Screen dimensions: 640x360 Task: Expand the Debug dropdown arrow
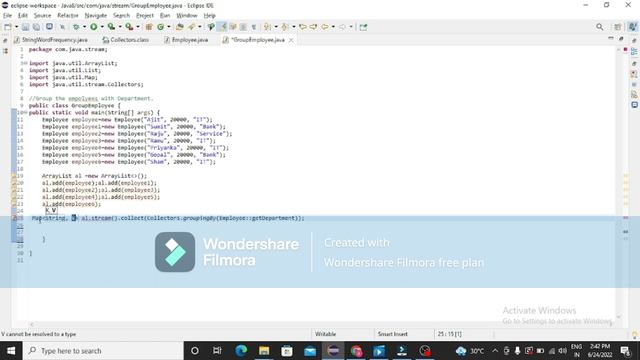pos(84,27)
